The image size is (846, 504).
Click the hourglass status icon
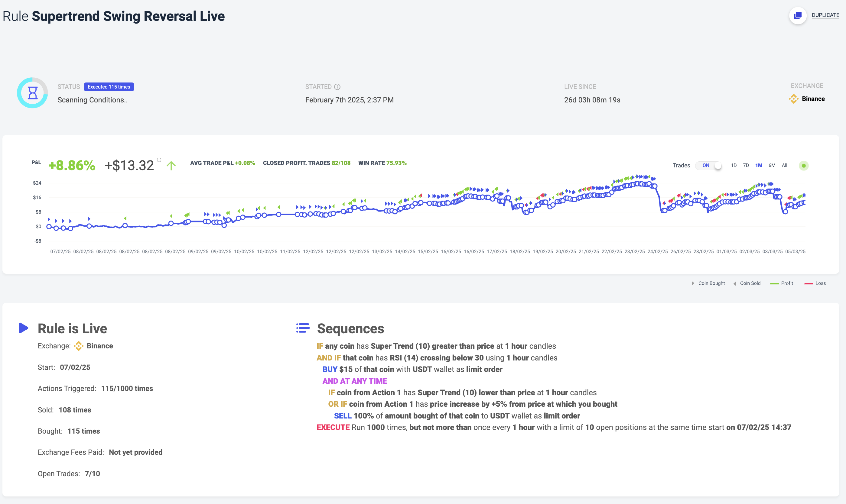[33, 93]
